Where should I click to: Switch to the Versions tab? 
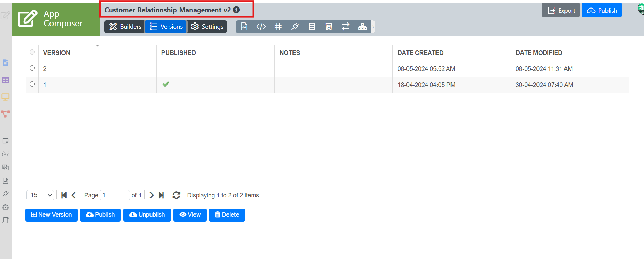166,27
